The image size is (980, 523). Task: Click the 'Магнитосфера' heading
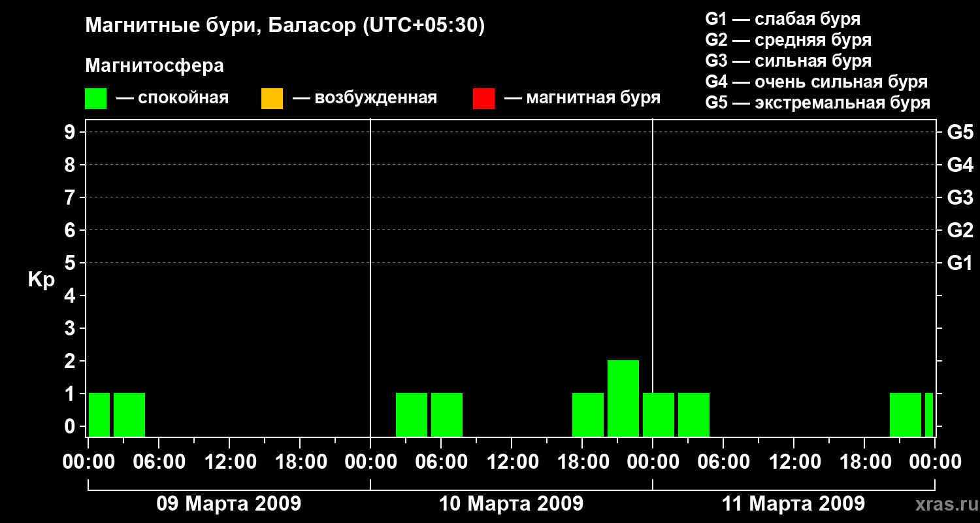pyautogui.click(x=154, y=66)
